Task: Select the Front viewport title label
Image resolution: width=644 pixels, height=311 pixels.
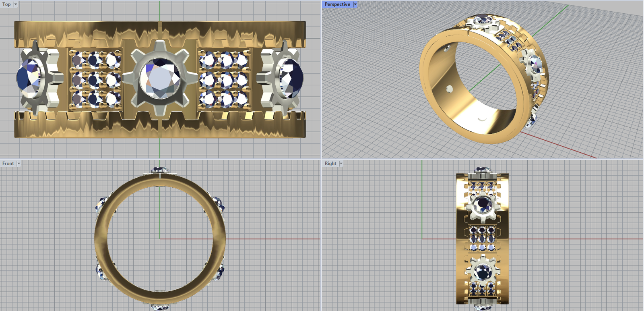Action: click(x=8, y=164)
